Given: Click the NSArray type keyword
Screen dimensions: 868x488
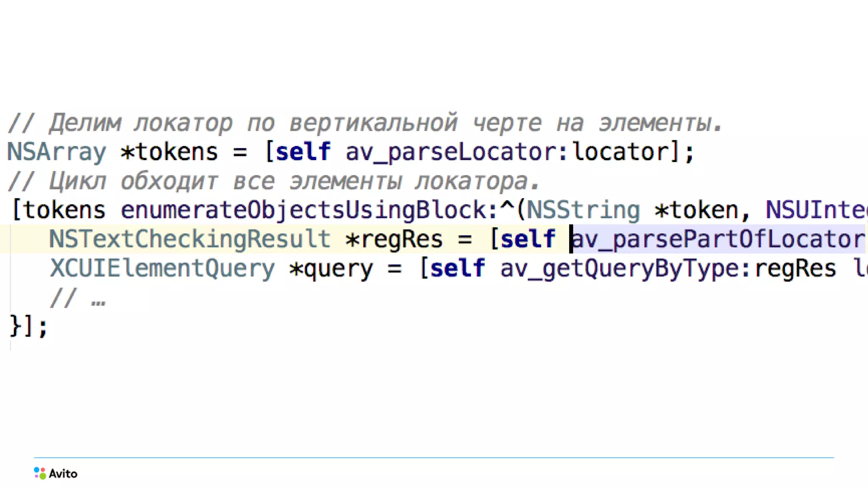Looking at the screenshot, I should click(x=57, y=152).
